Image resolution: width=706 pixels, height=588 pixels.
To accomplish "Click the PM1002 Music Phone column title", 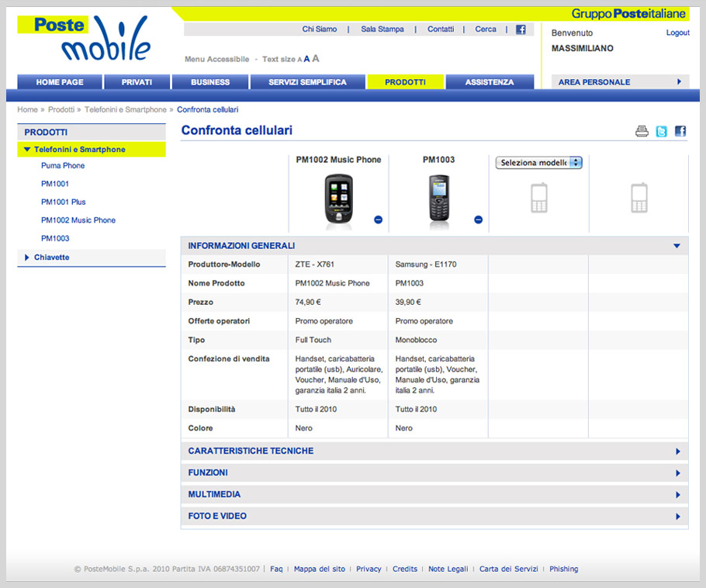I will click(x=338, y=160).
